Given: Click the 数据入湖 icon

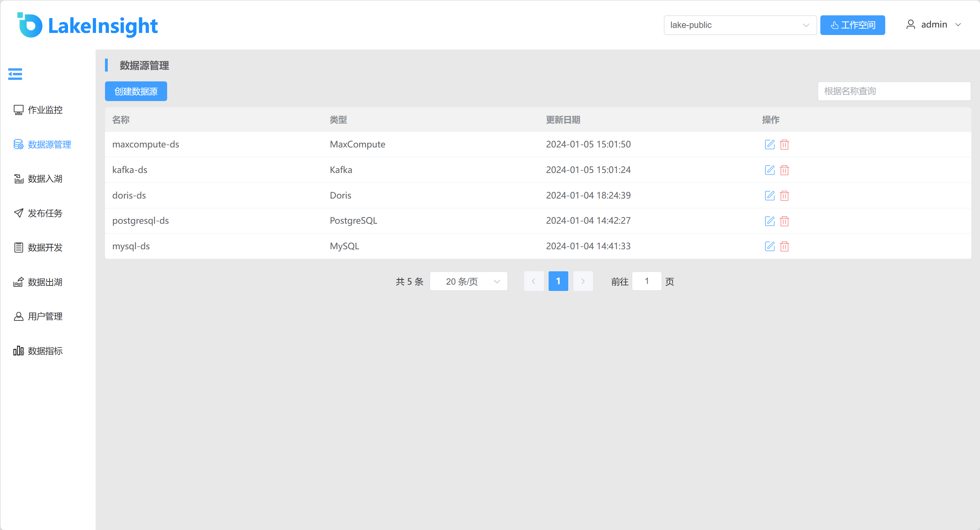Looking at the screenshot, I should click(18, 179).
